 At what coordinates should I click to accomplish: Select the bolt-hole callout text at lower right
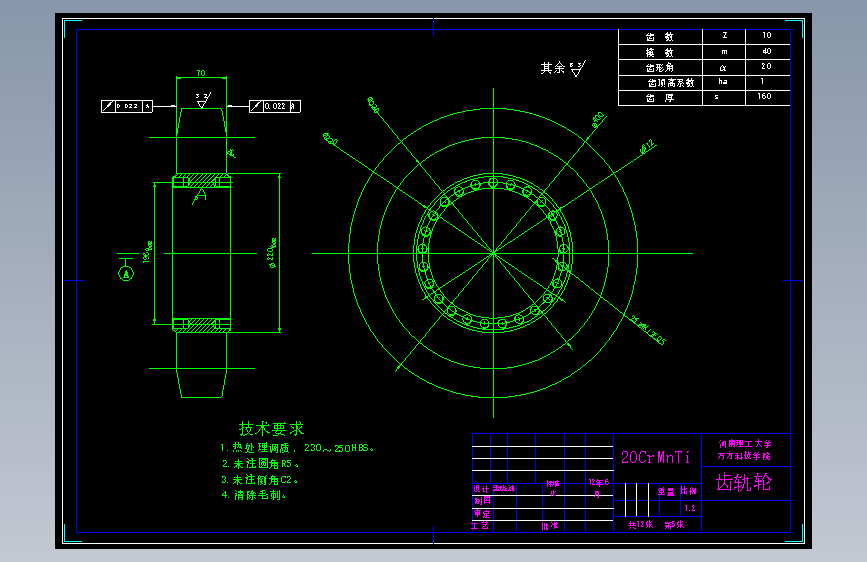coord(649,330)
